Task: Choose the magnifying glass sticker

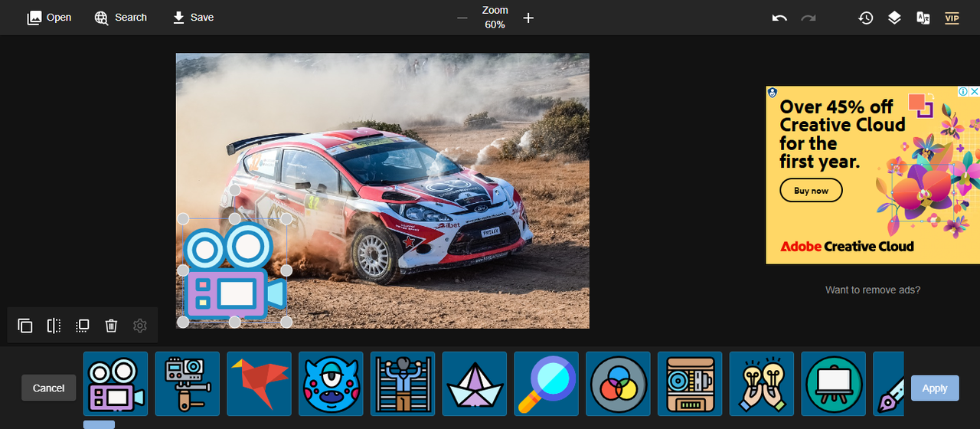Action: pos(547,384)
